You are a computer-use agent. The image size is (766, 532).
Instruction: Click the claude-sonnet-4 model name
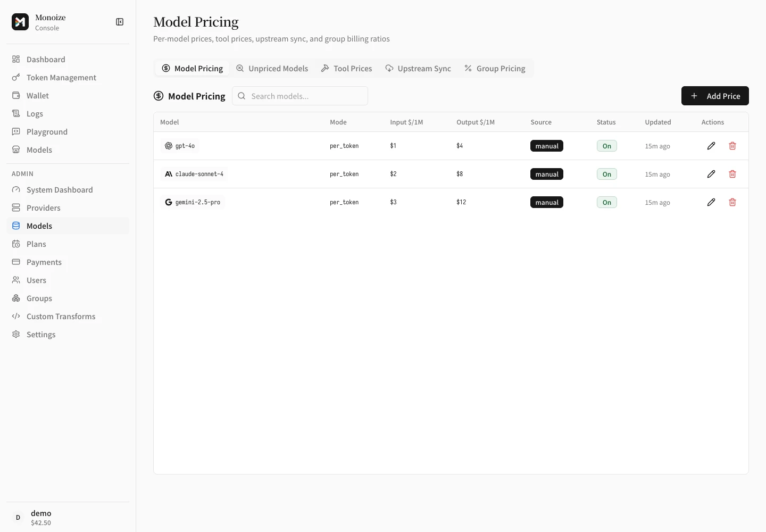tap(194, 174)
